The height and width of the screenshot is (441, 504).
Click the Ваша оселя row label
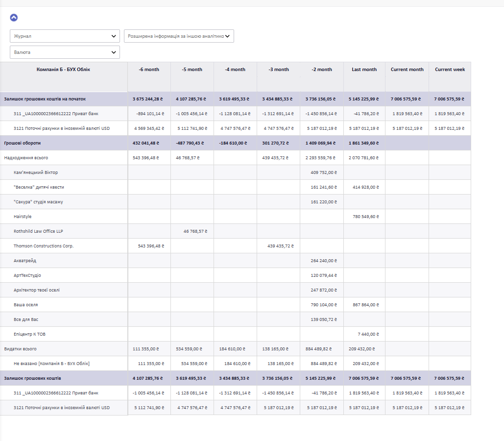(x=25, y=305)
